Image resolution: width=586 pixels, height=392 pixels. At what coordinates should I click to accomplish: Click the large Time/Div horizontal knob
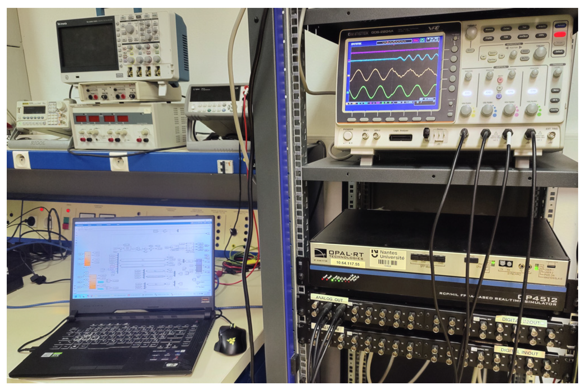[x=540, y=53]
